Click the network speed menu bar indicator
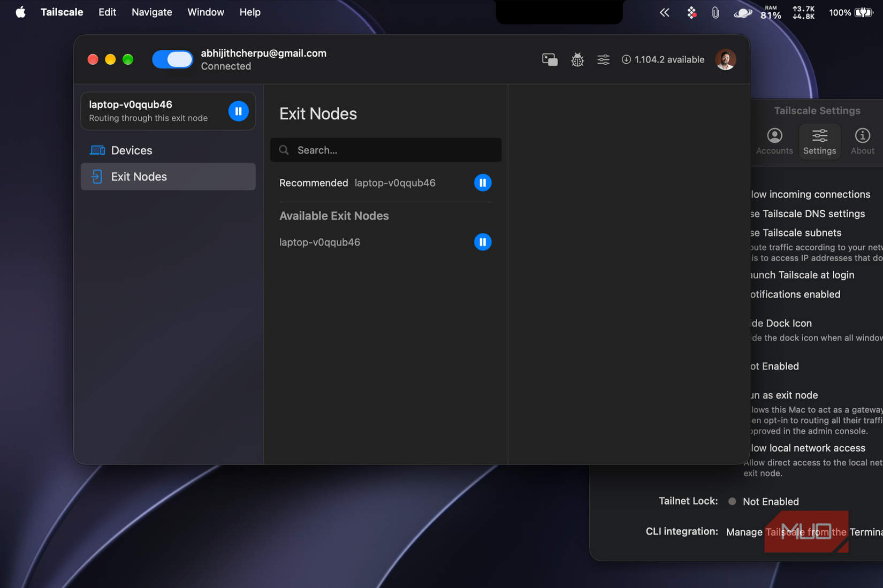Viewport: 883px width, 588px height. (x=803, y=12)
